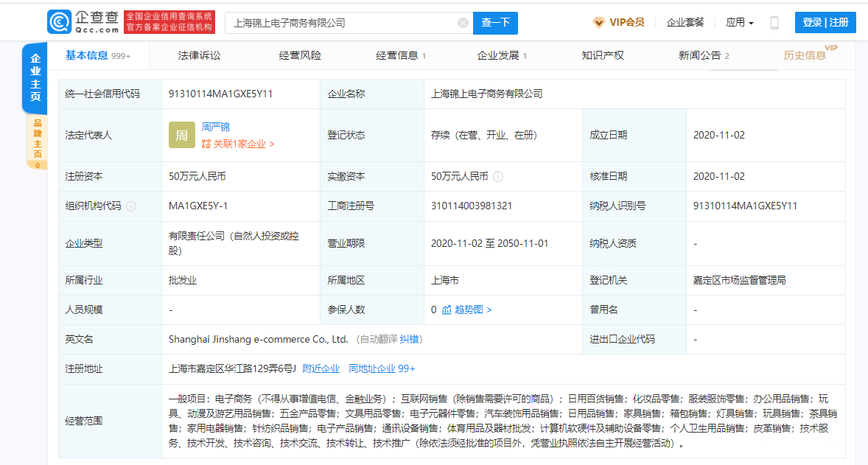868x465 pixels.
Task: Click registered capital value in 注册资本 row
Action: pyautogui.click(x=197, y=177)
